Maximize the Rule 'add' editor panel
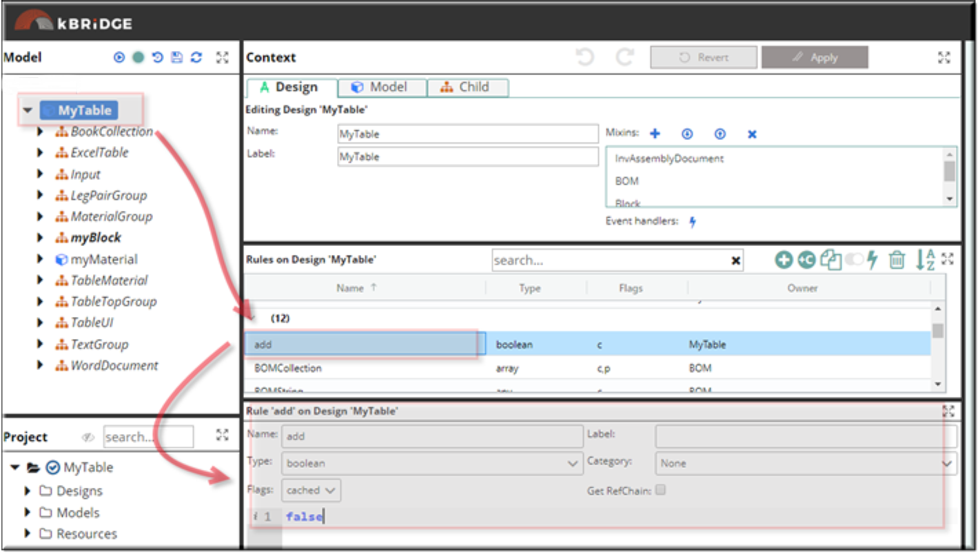This screenshot has height=554, width=980. pyautogui.click(x=948, y=411)
